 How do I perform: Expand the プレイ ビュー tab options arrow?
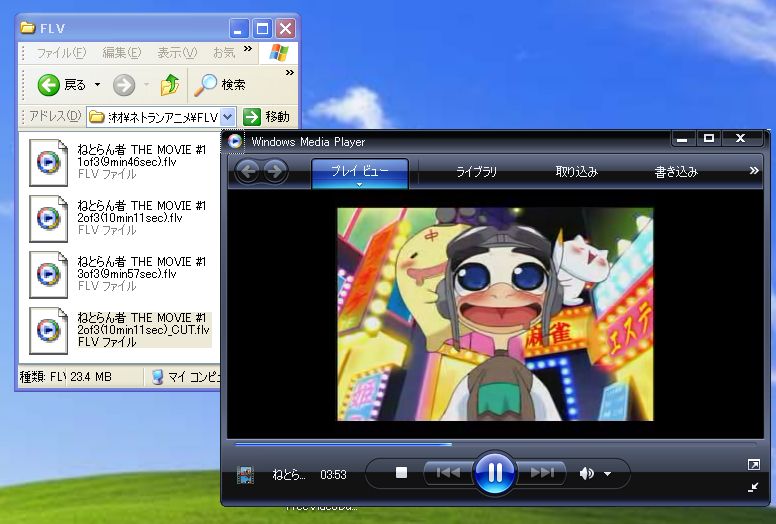(x=360, y=185)
